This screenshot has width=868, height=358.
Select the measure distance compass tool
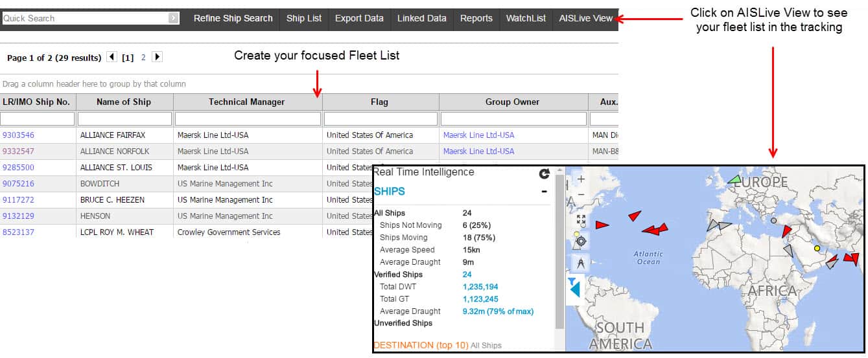(x=581, y=263)
